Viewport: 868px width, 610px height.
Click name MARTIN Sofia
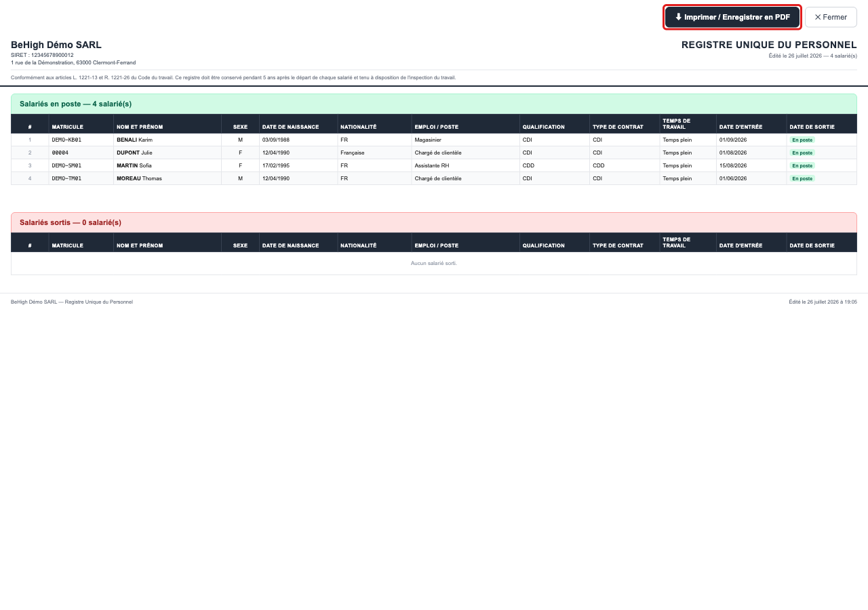[x=134, y=165]
